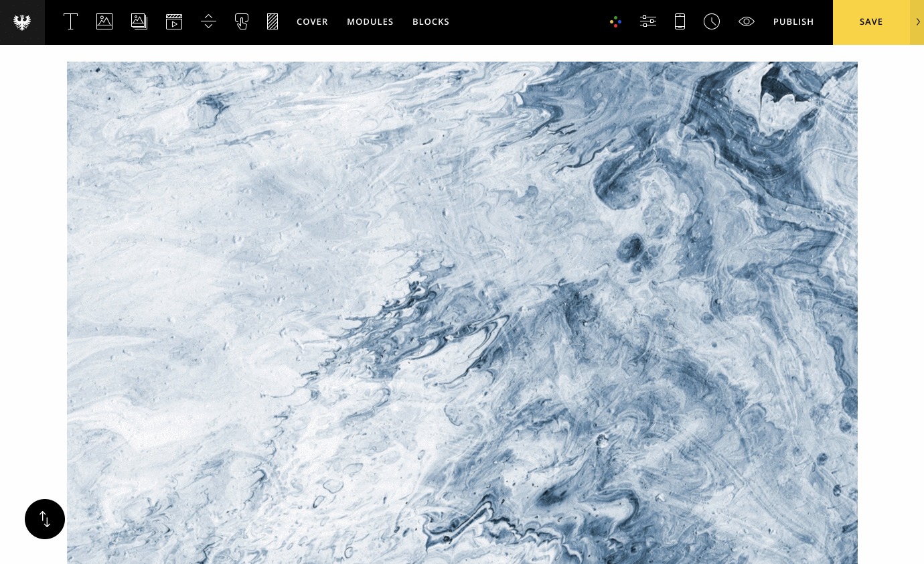Click the round reorder arrows button

45,519
